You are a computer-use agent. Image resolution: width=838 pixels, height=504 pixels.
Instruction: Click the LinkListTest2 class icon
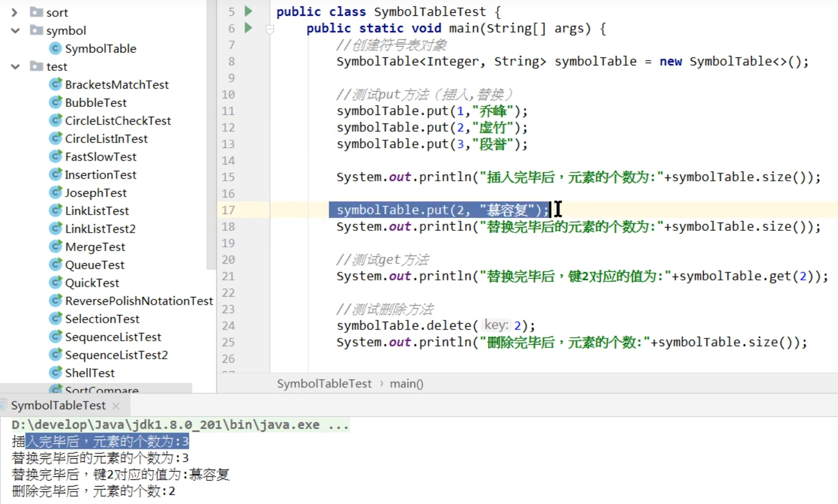55,228
